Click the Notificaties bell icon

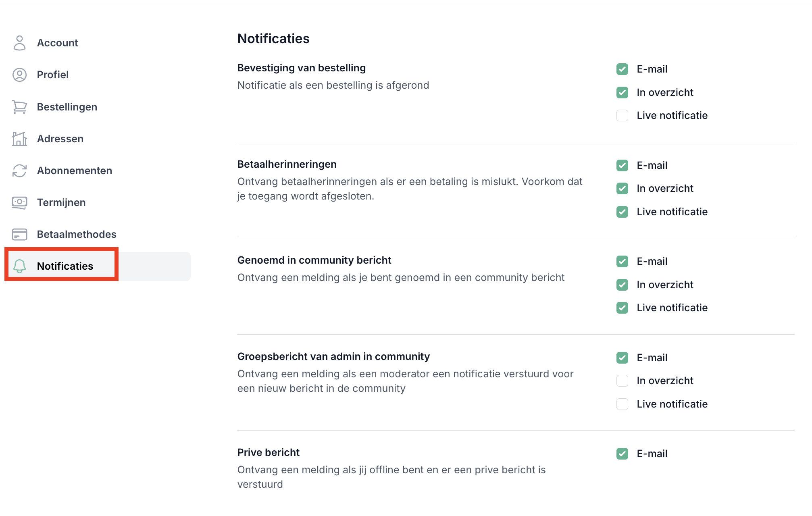19,266
